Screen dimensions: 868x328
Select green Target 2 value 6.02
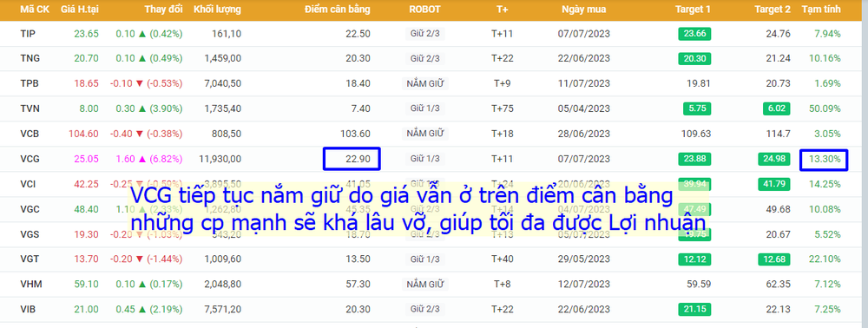[x=777, y=108]
